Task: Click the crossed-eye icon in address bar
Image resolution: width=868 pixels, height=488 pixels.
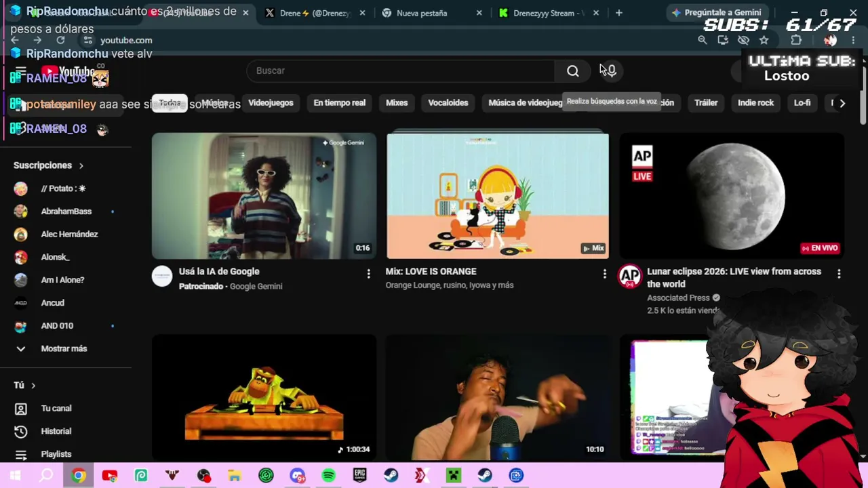Action: click(x=743, y=40)
